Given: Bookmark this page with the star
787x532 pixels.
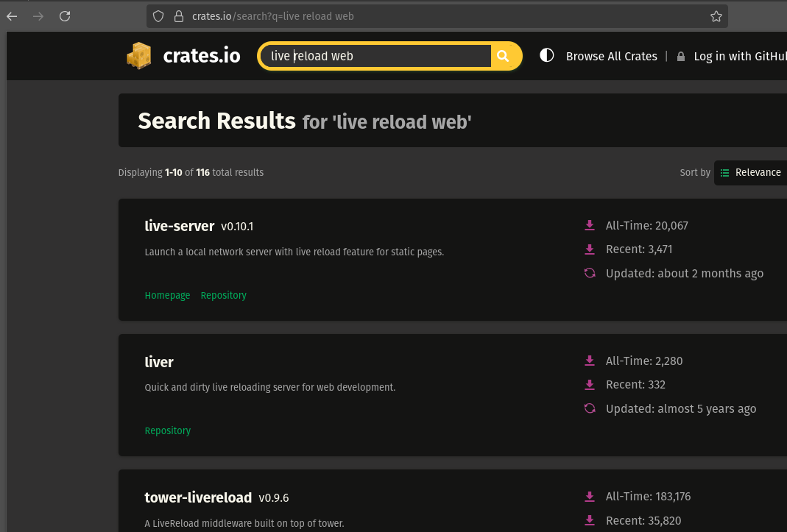Looking at the screenshot, I should (x=716, y=17).
